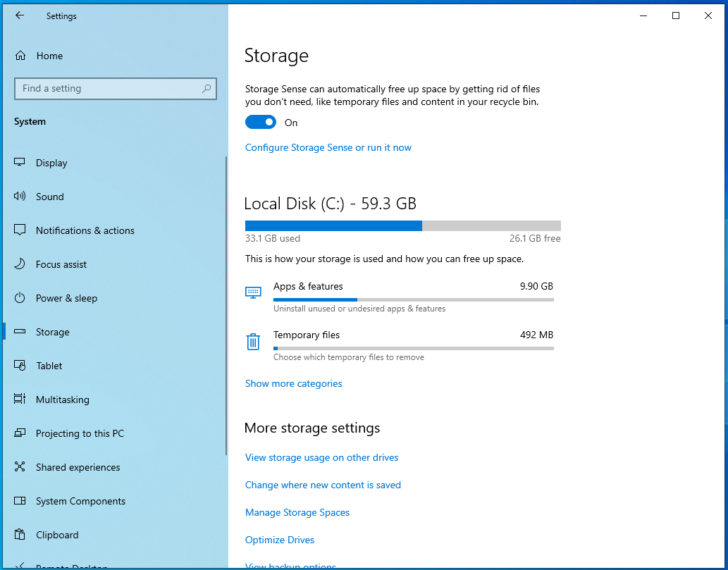Viewport: 728px width, 570px height.
Task: Click Show more categories link
Action: pyautogui.click(x=293, y=383)
